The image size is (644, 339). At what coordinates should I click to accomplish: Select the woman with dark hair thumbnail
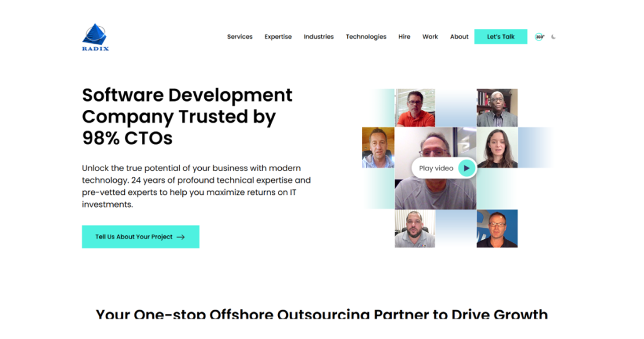(x=497, y=147)
